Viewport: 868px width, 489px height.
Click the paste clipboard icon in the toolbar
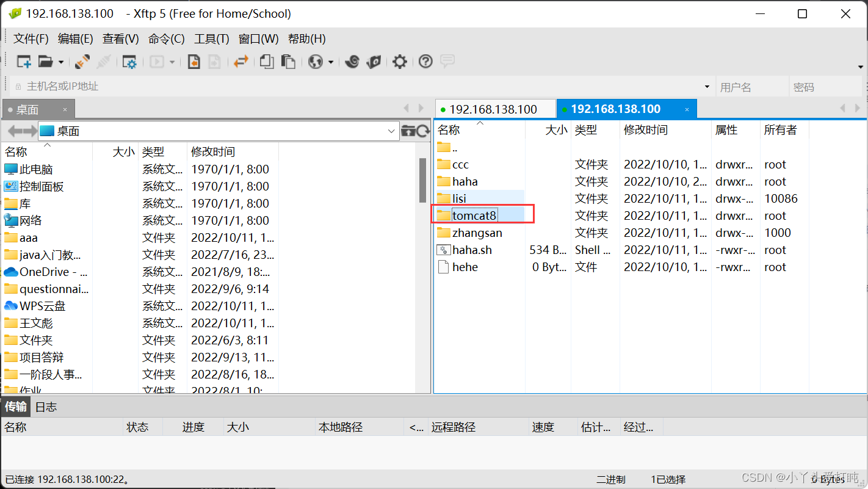point(288,62)
